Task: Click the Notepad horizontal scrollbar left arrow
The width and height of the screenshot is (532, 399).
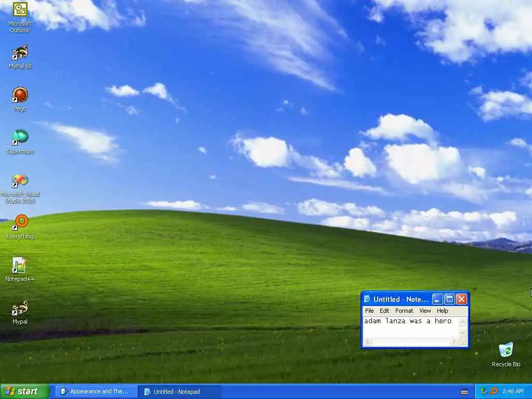Action: click(x=368, y=342)
